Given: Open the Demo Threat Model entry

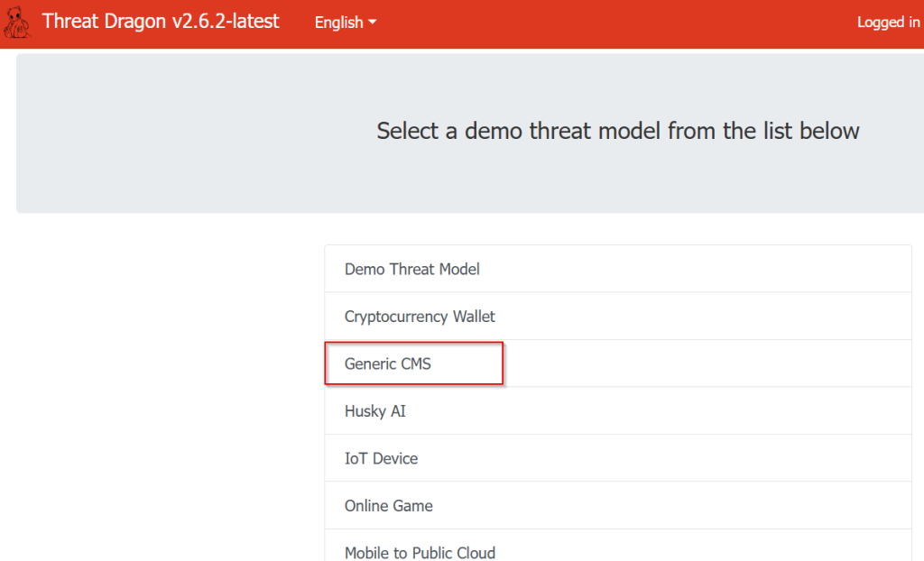Looking at the screenshot, I should coord(617,269).
